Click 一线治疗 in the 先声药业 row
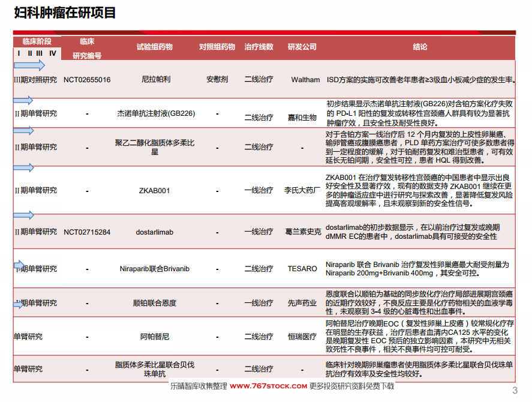The height and width of the screenshot is (402, 532). coord(259,303)
